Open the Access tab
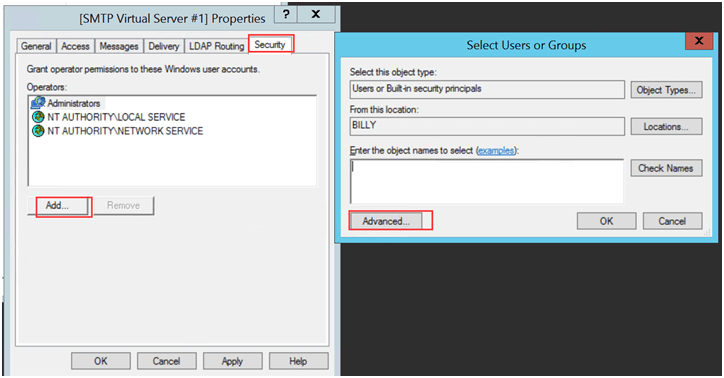724x378 pixels. pos(75,46)
